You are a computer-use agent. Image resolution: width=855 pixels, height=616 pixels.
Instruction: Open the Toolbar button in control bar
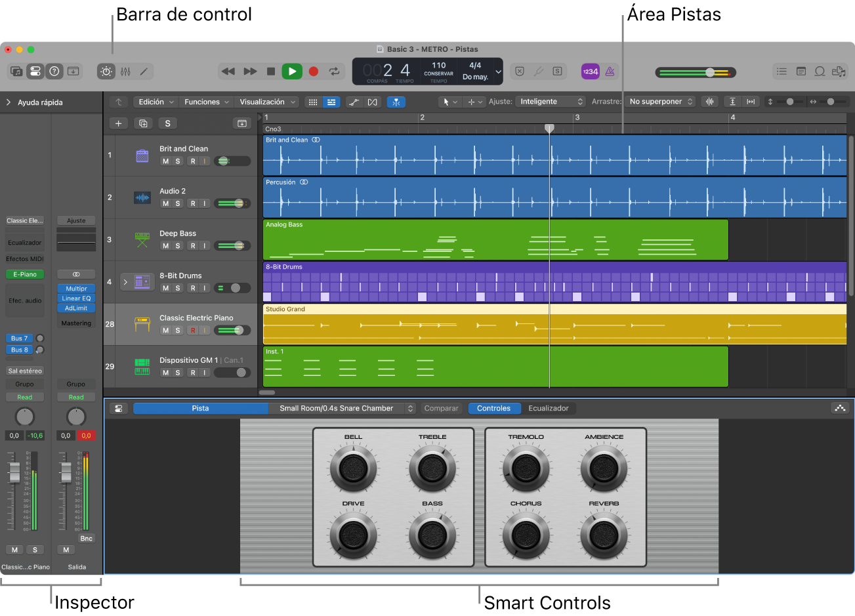pyautogui.click(x=73, y=71)
